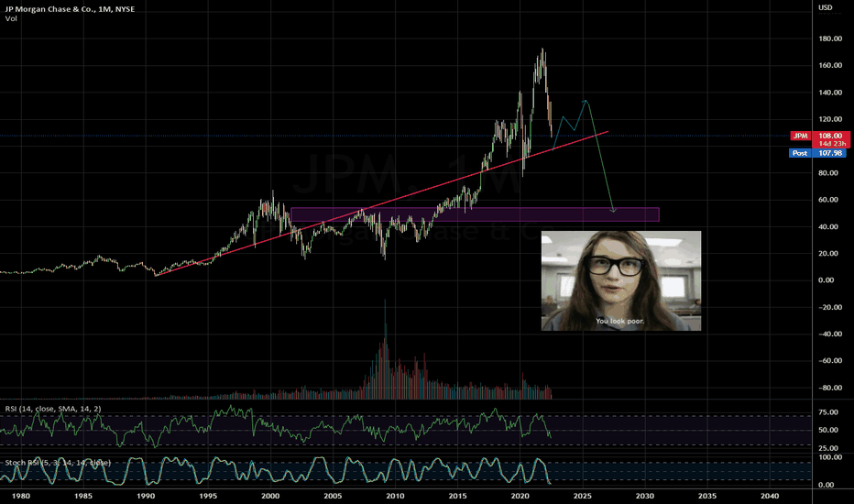Click the 2010 label on time axis
The height and width of the screenshot is (504, 854).
pos(396,496)
